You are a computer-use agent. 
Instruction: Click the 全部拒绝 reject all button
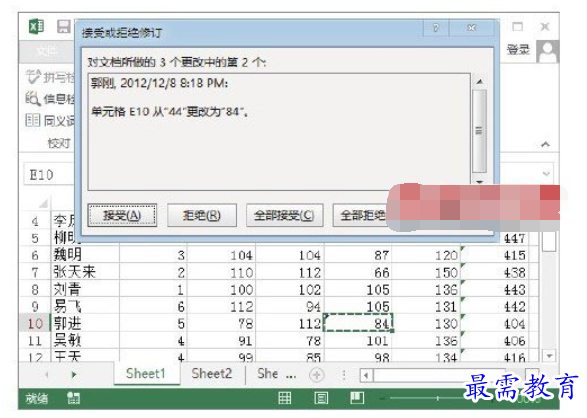(361, 216)
